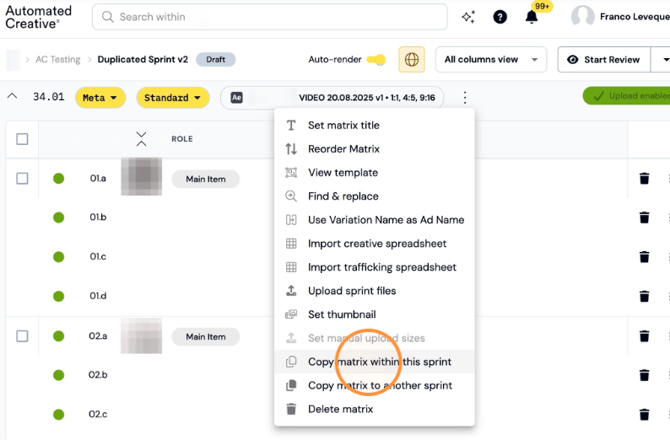The width and height of the screenshot is (670, 440).
Task: Delete row 02.a with trash icon
Action: [644, 336]
